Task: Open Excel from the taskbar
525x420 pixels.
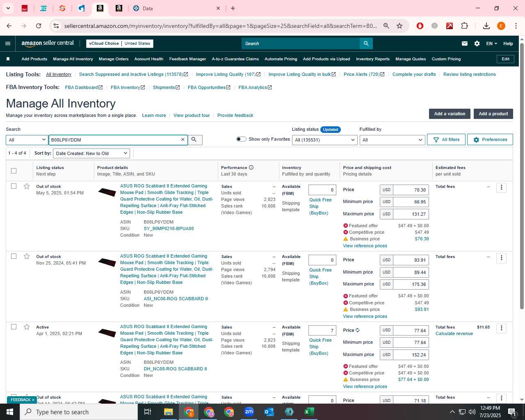Action: coord(309,412)
